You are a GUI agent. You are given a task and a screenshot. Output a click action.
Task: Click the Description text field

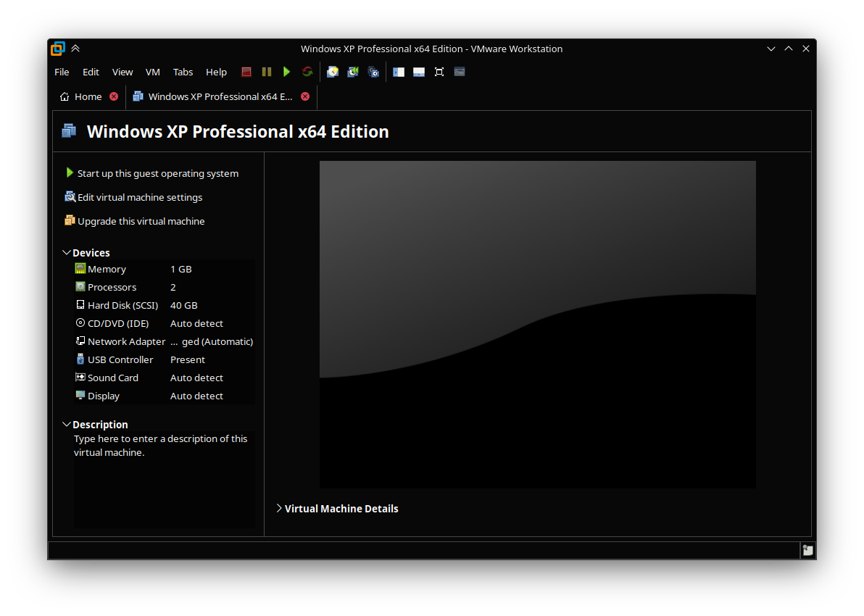tap(165, 479)
